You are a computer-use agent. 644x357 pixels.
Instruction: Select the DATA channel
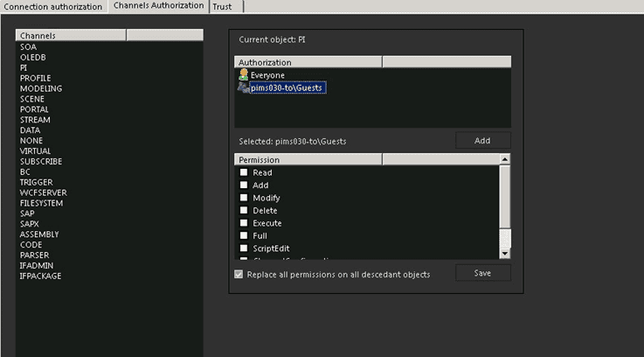[30, 130]
